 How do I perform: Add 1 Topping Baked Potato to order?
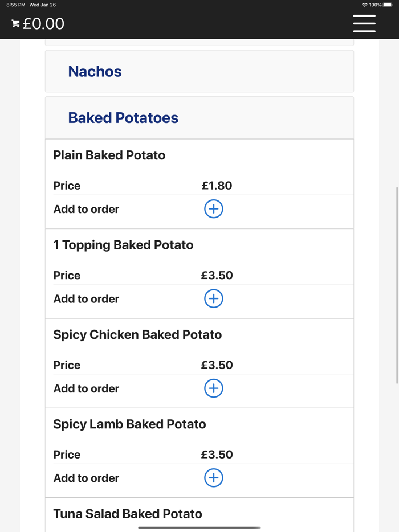pyautogui.click(x=213, y=298)
